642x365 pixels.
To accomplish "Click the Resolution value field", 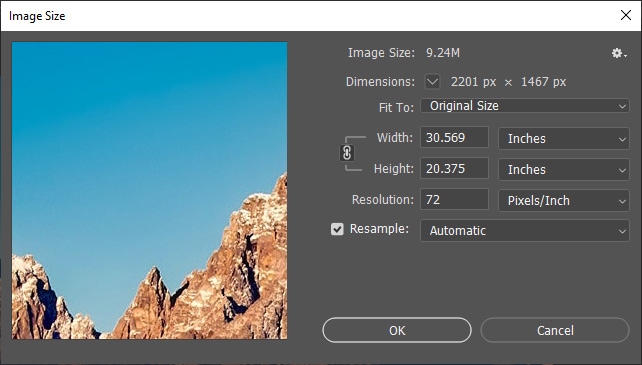I will [x=454, y=200].
